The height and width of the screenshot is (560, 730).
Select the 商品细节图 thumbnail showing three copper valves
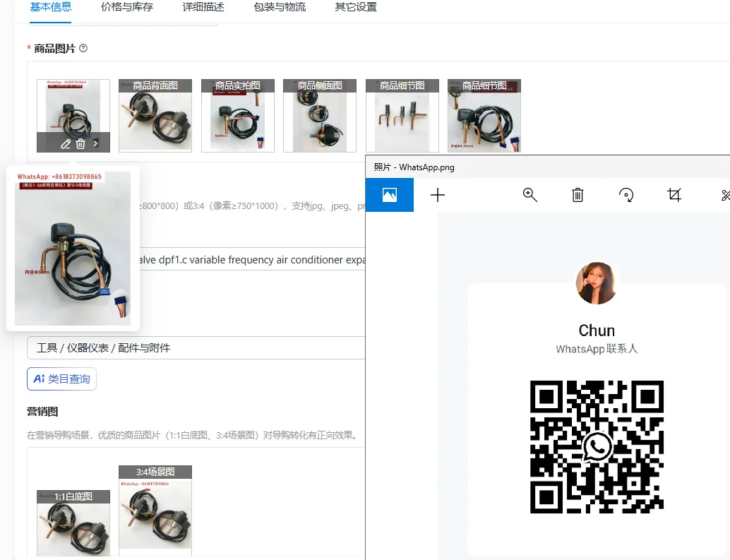(402, 115)
